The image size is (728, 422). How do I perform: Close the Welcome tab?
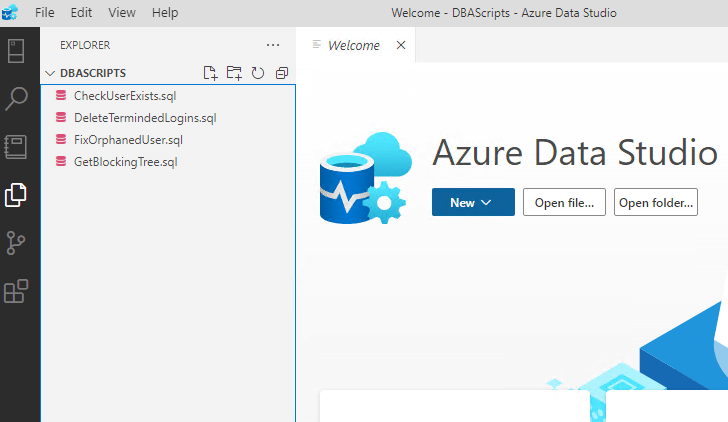[401, 45]
